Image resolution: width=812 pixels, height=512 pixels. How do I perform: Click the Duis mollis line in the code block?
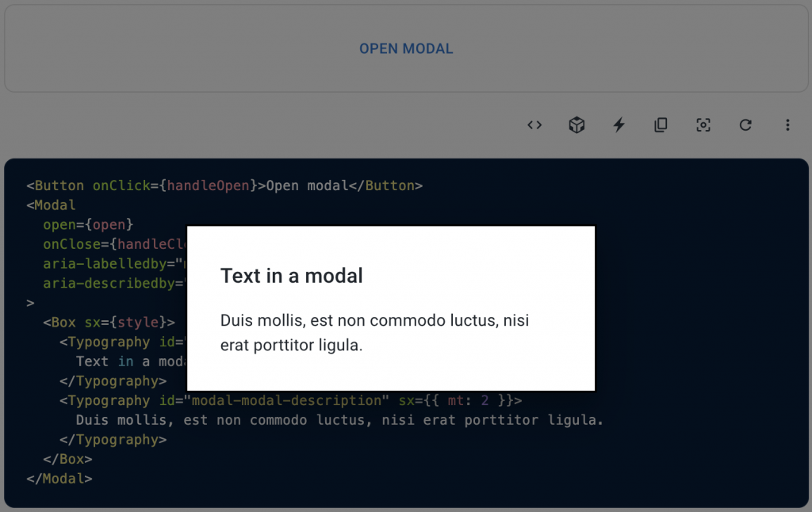point(339,420)
